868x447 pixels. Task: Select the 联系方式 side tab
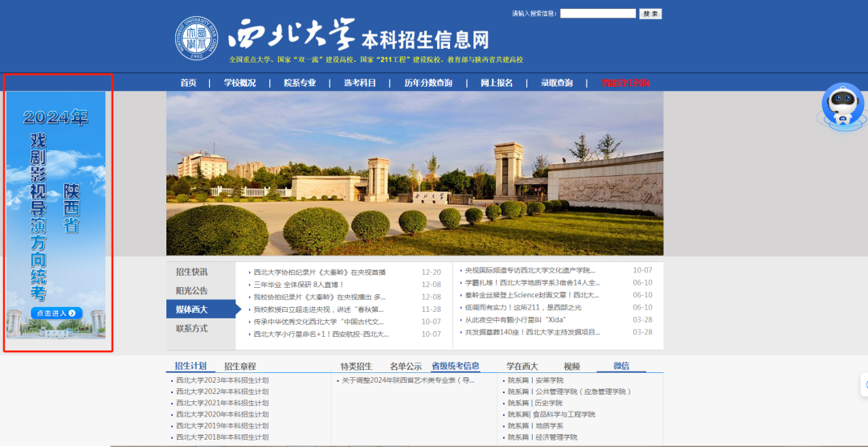[x=191, y=328]
